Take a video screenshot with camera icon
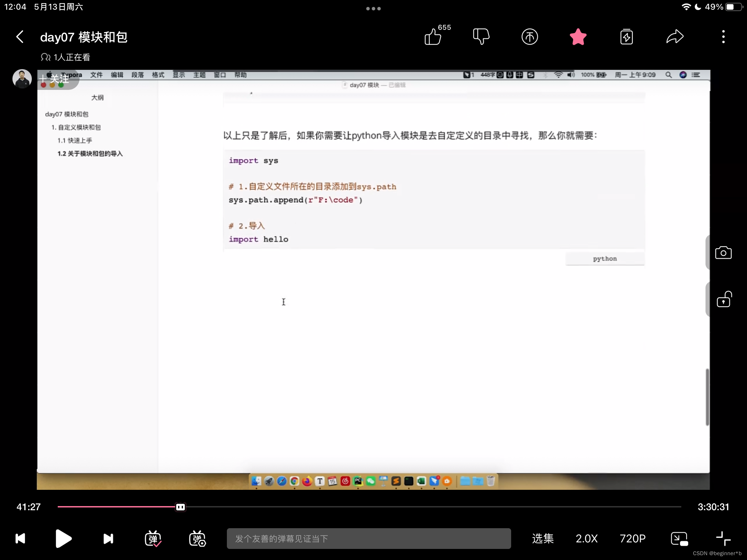Viewport: 747px width, 560px height. 723,253
